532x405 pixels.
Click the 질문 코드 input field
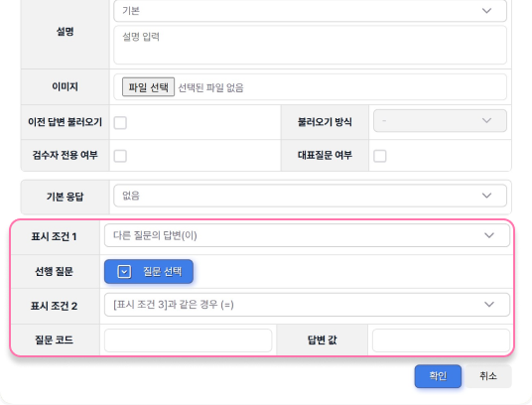pyautogui.click(x=189, y=340)
